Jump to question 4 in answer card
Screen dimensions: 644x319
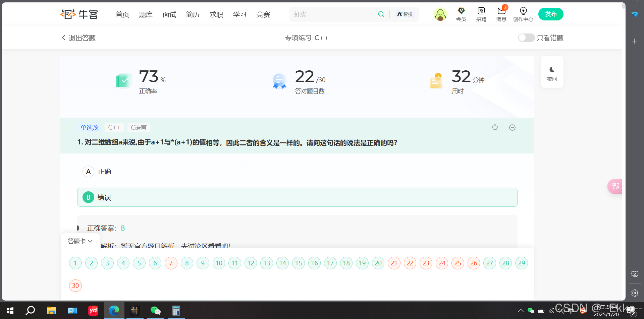tap(123, 263)
